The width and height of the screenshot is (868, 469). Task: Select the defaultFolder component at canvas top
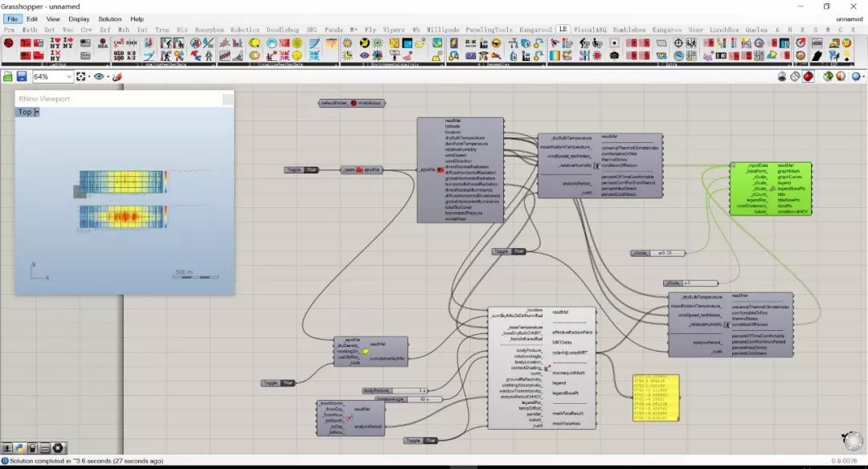pyautogui.click(x=351, y=103)
